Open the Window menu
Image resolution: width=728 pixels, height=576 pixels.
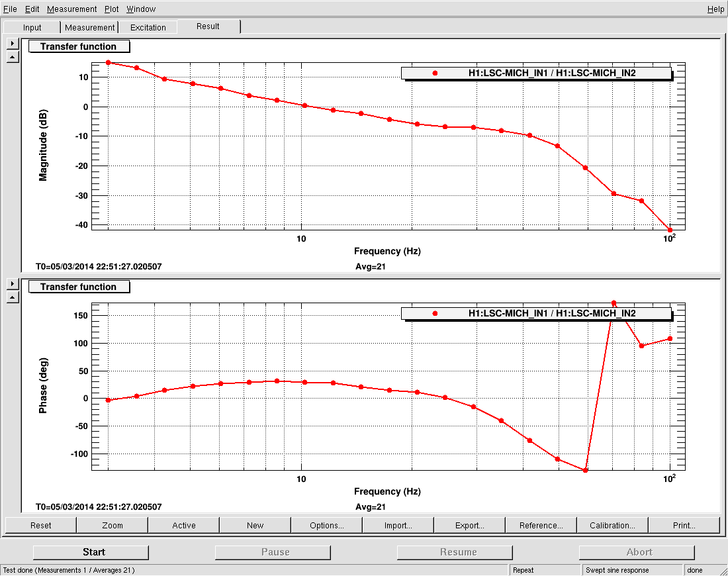click(141, 9)
